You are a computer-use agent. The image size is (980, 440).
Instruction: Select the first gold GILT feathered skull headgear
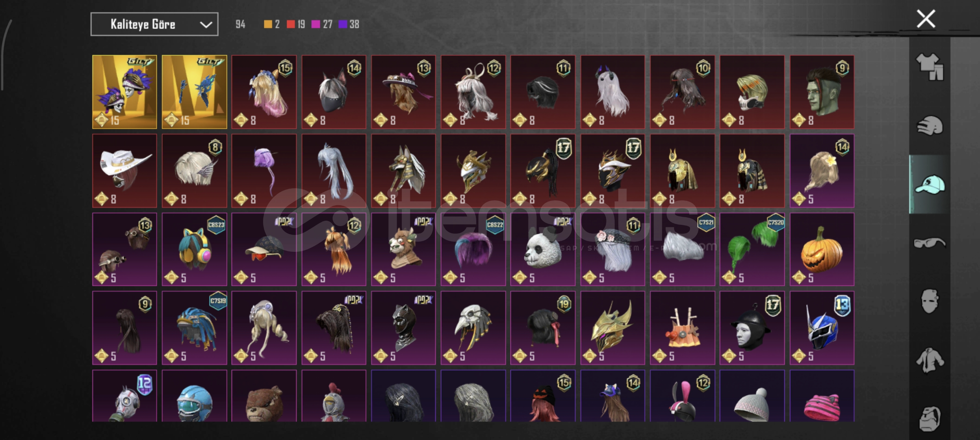(124, 92)
